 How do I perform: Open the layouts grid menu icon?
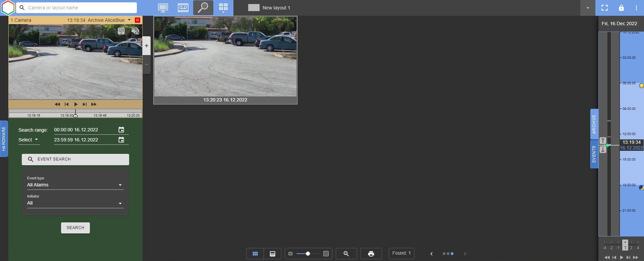(223, 8)
